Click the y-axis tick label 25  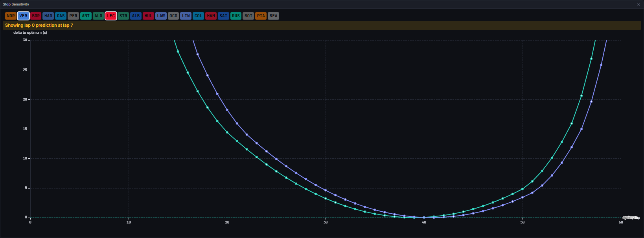[25, 70]
